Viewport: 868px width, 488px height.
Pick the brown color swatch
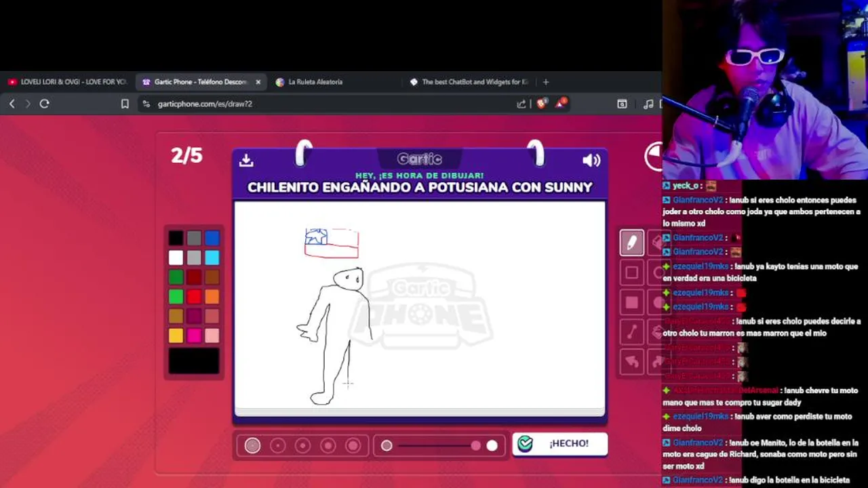click(212, 277)
